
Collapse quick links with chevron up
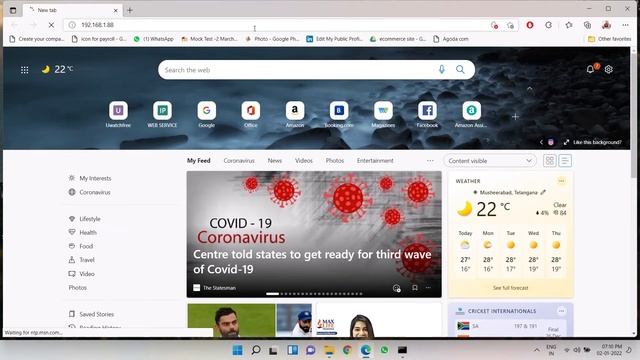click(530, 89)
